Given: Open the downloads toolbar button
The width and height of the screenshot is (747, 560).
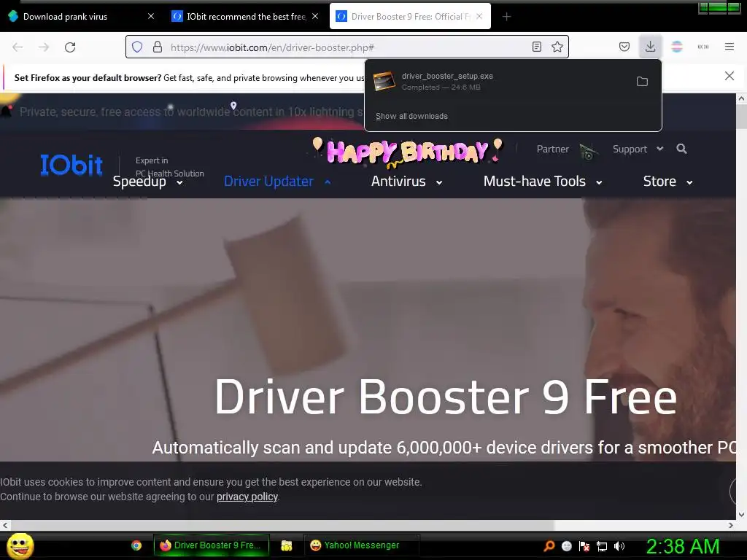Looking at the screenshot, I should [x=650, y=47].
